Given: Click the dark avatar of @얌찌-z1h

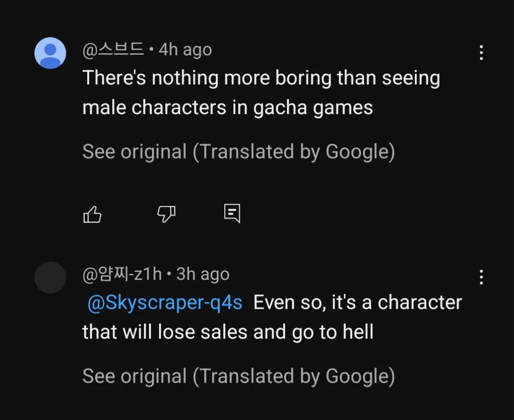Looking at the screenshot, I should pyautogui.click(x=50, y=277).
